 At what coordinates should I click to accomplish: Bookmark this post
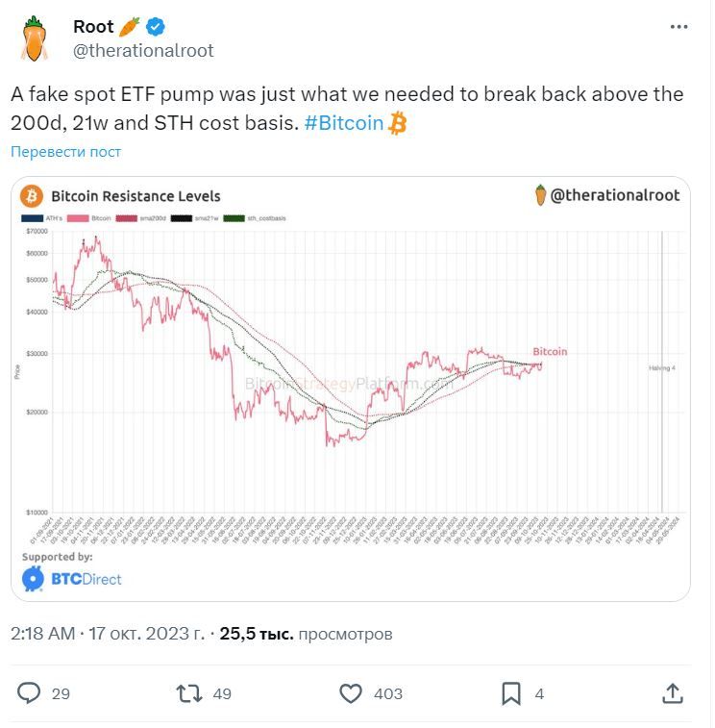pos(511,692)
